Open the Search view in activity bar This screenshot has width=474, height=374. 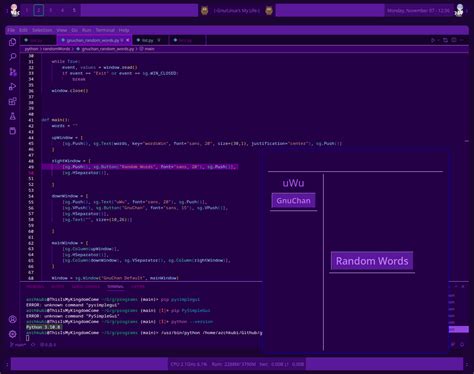(x=12, y=57)
